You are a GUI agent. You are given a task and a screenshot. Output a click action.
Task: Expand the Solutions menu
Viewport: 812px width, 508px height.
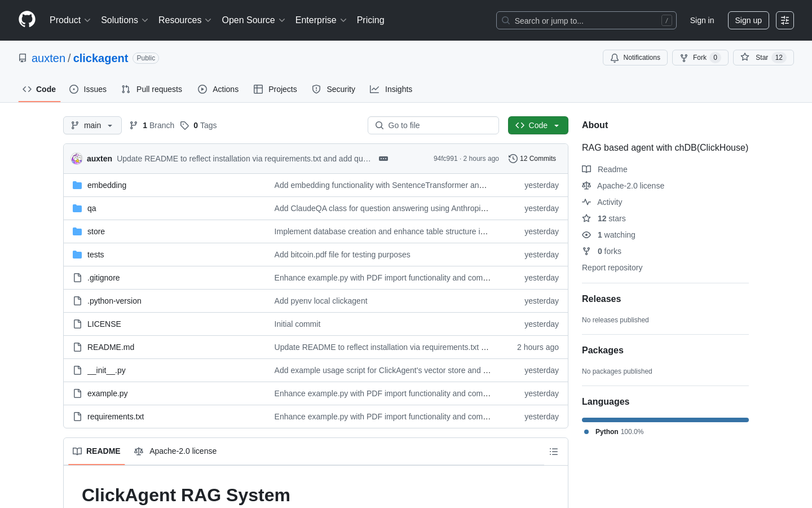point(125,20)
